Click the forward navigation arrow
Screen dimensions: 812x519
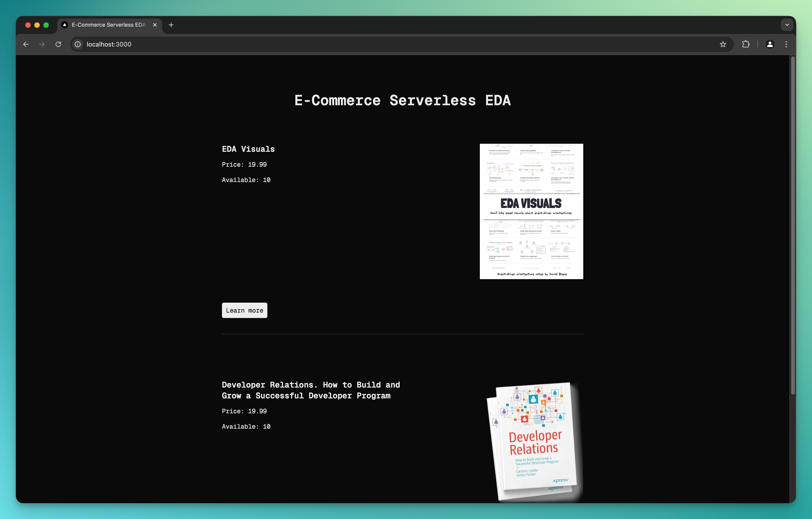[x=42, y=44]
